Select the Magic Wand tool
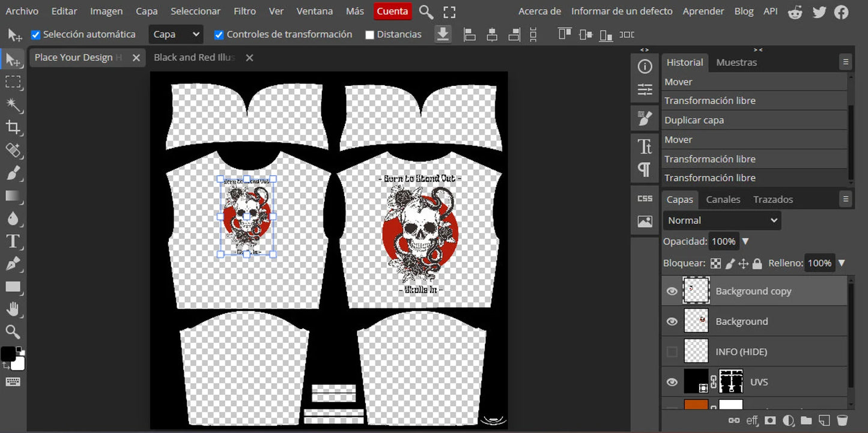This screenshot has height=433, width=868. [13, 105]
